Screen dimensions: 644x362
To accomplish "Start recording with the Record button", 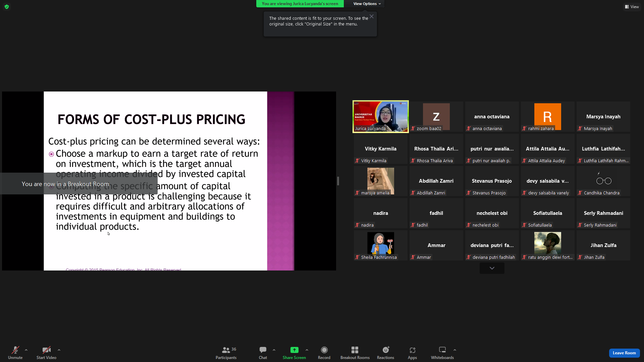I will click(x=324, y=353).
